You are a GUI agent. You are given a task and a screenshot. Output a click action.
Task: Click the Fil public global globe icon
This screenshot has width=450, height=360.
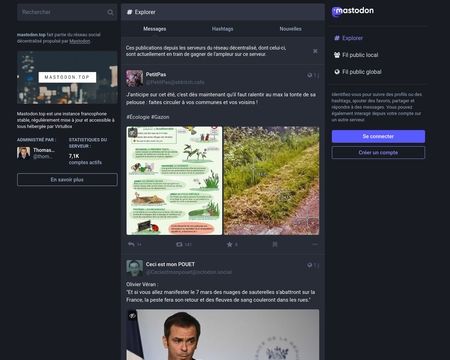(x=337, y=72)
